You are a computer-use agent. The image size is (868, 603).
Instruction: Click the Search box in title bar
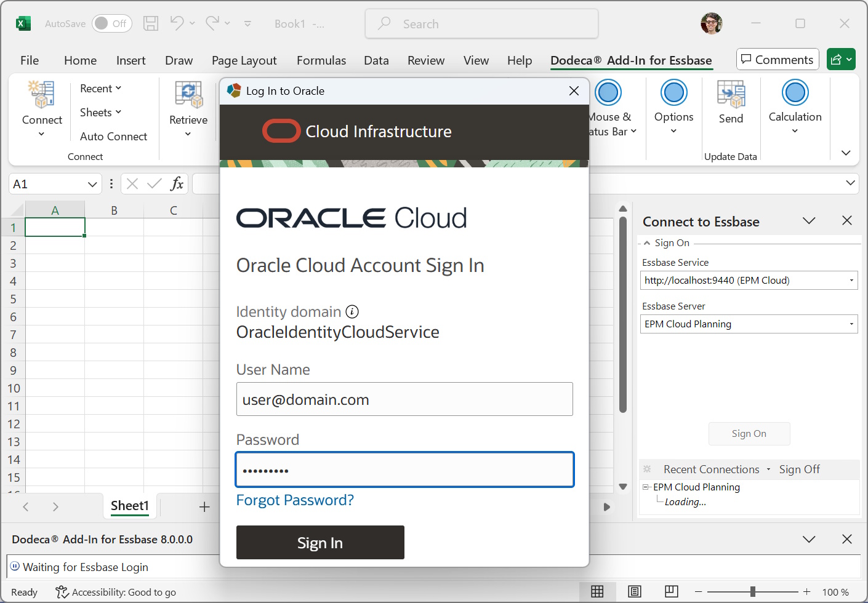(482, 24)
